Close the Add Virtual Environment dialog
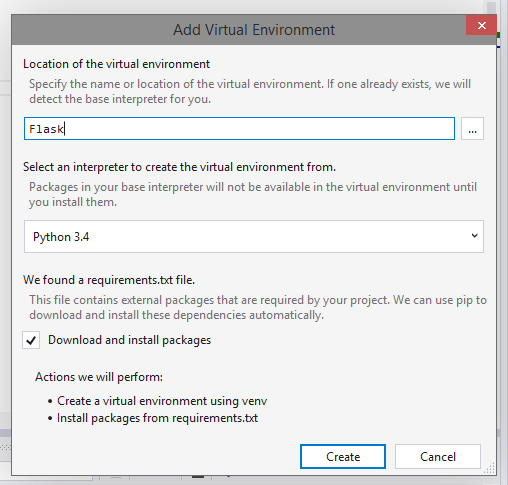This screenshot has width=508, height=485. click(481, 25)
